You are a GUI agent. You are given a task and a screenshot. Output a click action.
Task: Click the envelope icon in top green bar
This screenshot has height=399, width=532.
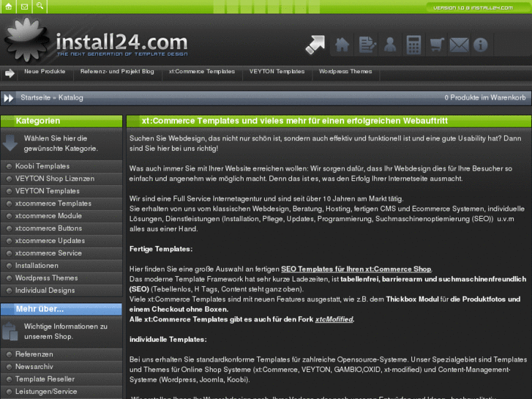[24, 6]
